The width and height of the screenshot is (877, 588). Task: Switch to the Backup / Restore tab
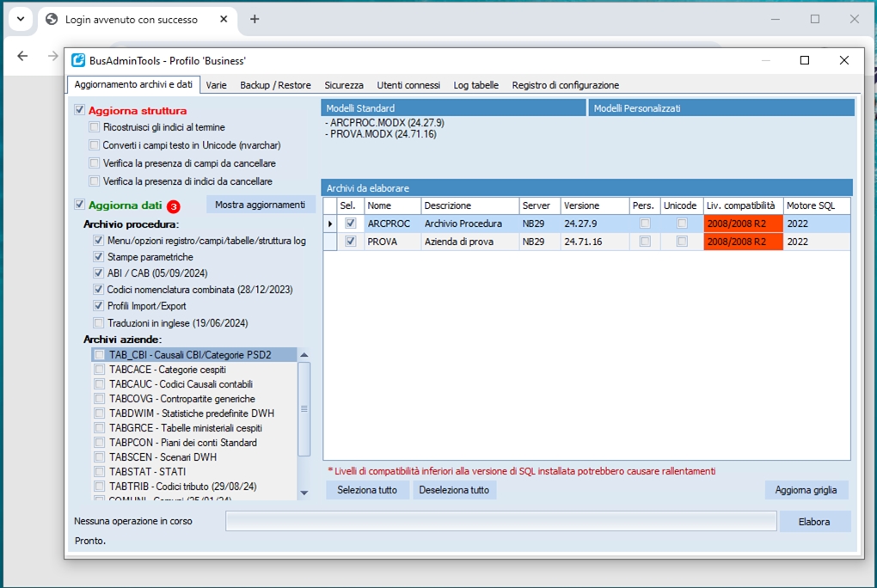pyautogui.click(x=275, y=85)
